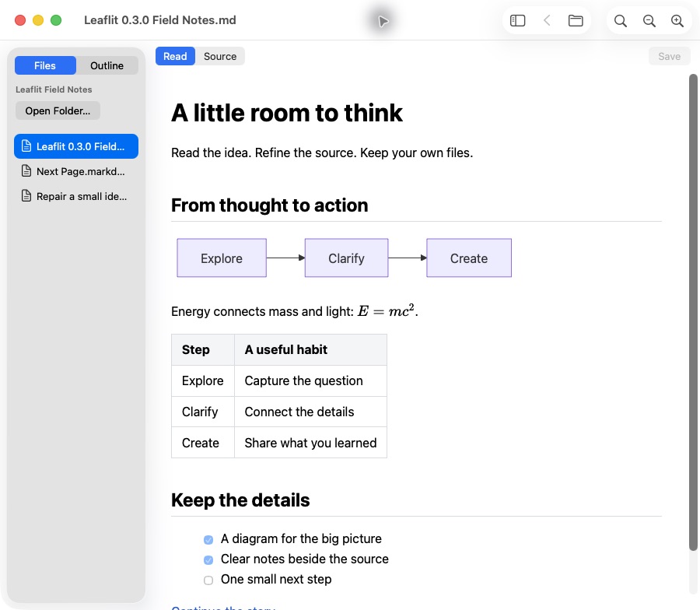Open Next Page.markd... file
The height and width of the screenshot is (610, 700).
[76, 171]
